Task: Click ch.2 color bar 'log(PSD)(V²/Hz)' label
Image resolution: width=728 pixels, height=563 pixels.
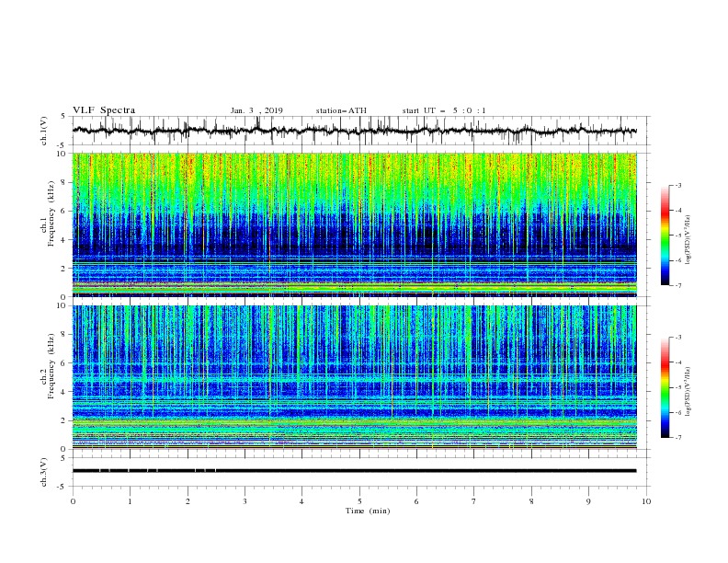Action: (x=688, y=392)
